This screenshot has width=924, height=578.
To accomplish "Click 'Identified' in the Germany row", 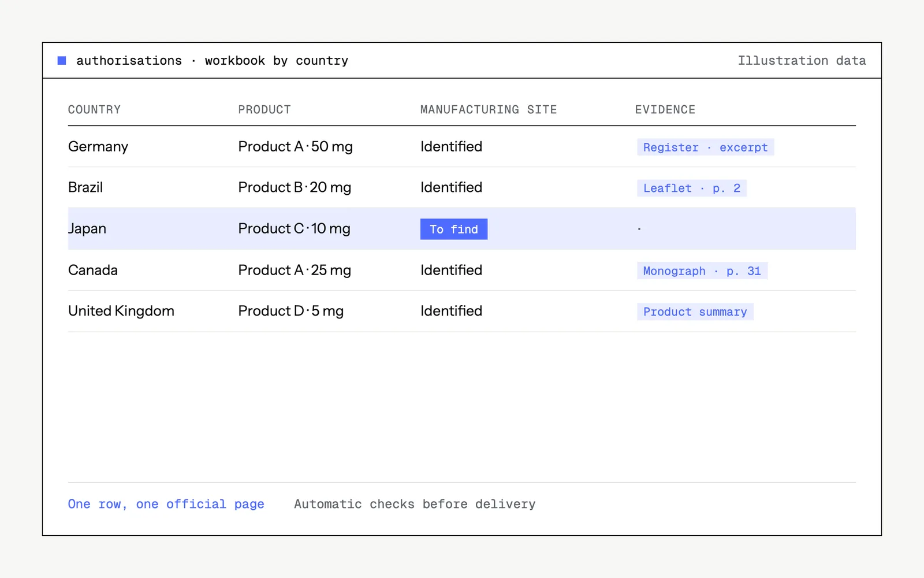I will tap(451, 147).
